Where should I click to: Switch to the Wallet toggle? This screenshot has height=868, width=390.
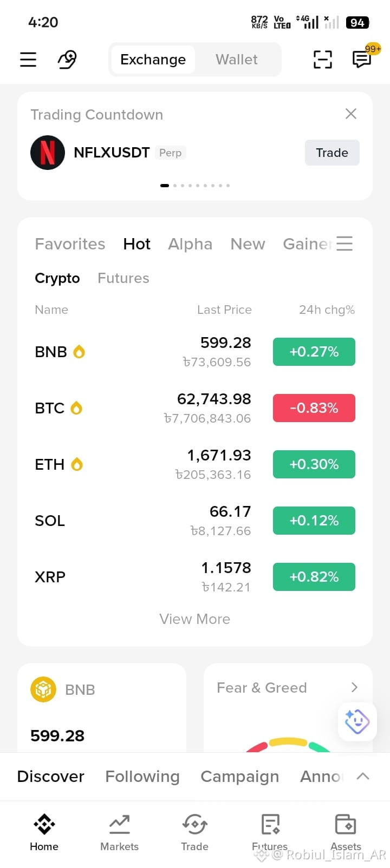pyautogui.click(x=237, y=60)
